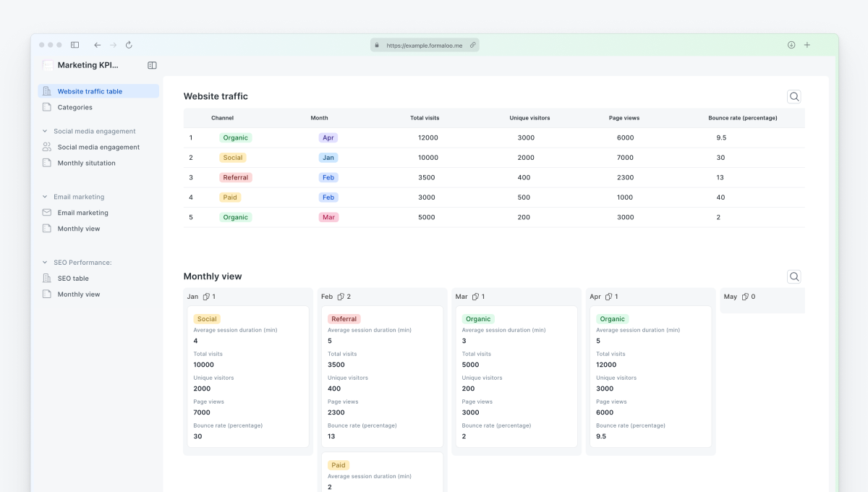The width and height of the screenshot is (868, 492).
Task: Open the Organic card in Mar column
Action: [x=516, y=376]
